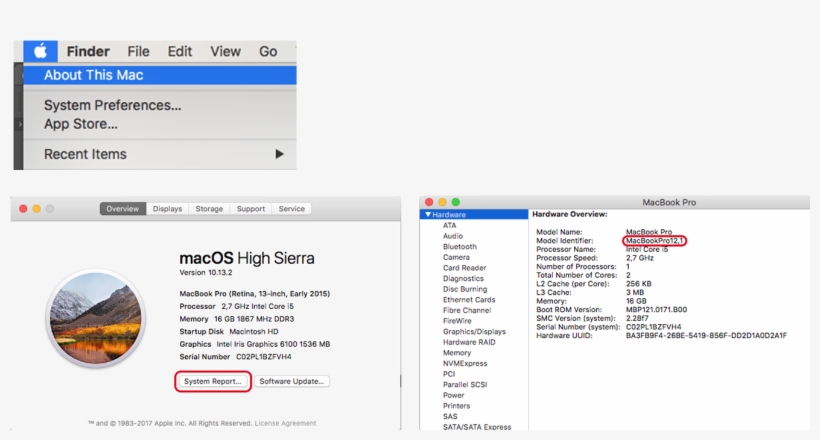Switch to the Service tab
Image resolution: width=820 pixels, height=440 pixels.
(291, 209)
